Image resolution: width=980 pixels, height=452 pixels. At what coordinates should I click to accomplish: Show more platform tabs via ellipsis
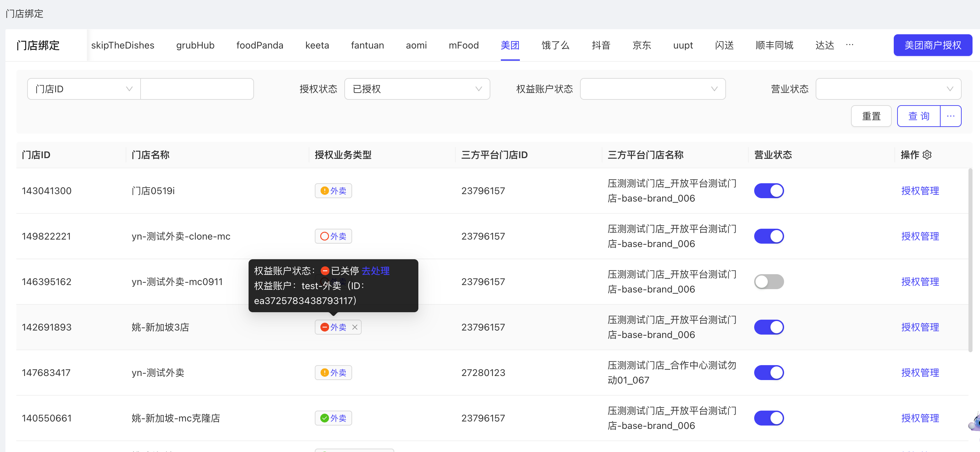tap(850, 45)
